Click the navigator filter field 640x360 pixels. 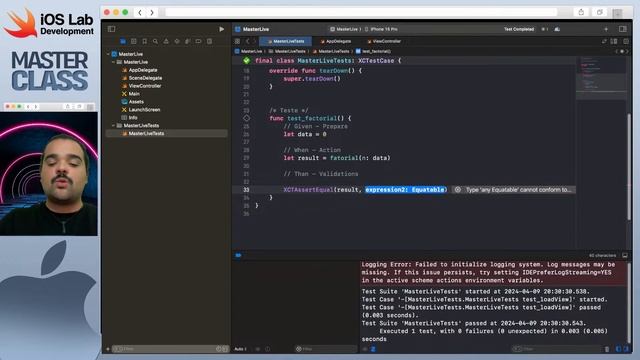tap(169, 349)
